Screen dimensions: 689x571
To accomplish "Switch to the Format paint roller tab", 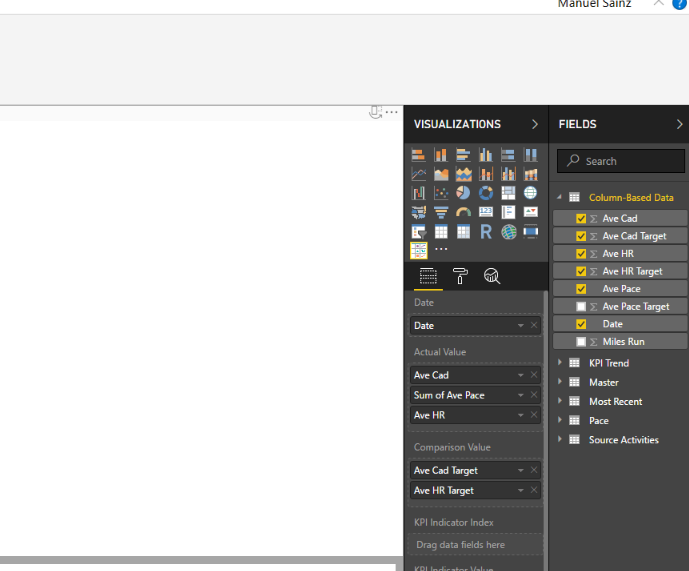I will 460,276.
